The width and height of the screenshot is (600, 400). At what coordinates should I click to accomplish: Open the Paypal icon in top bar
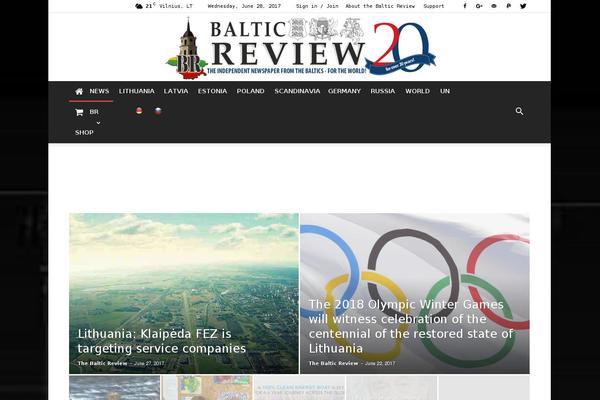coord(509,6)
